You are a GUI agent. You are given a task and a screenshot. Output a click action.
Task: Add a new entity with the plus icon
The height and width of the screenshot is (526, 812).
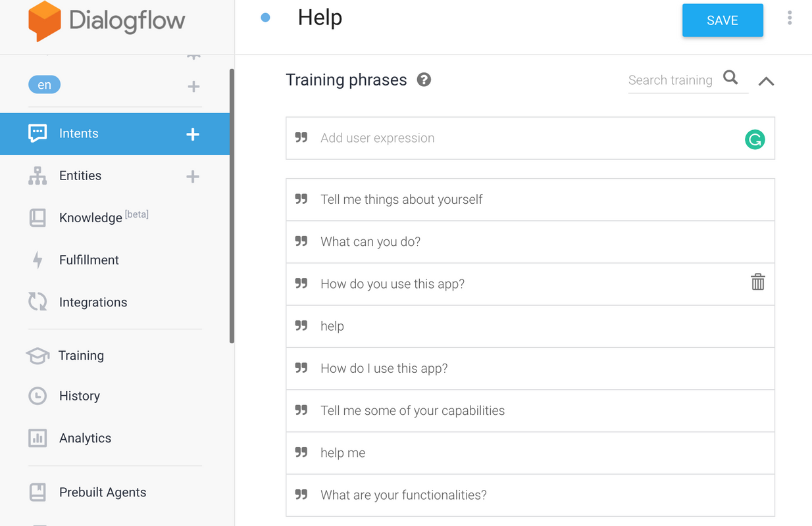193,176
